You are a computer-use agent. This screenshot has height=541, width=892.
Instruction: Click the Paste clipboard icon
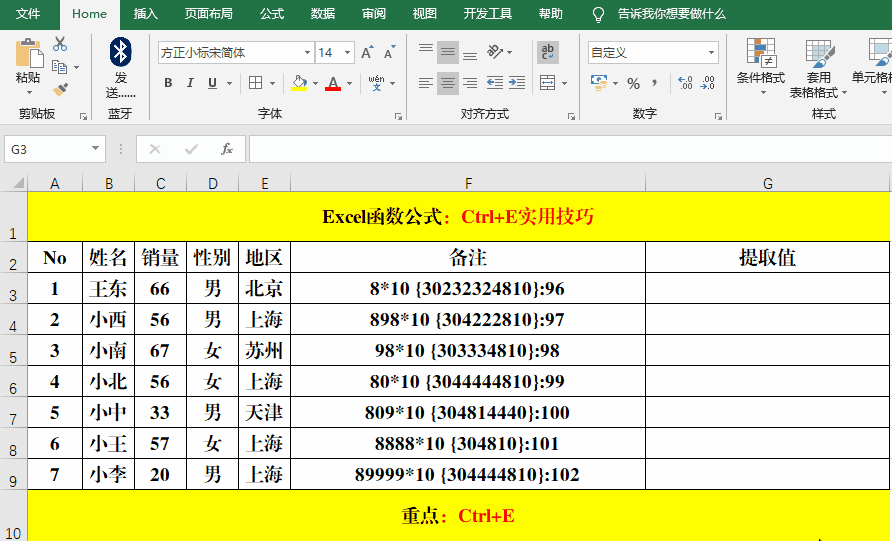tap(28, 54)
